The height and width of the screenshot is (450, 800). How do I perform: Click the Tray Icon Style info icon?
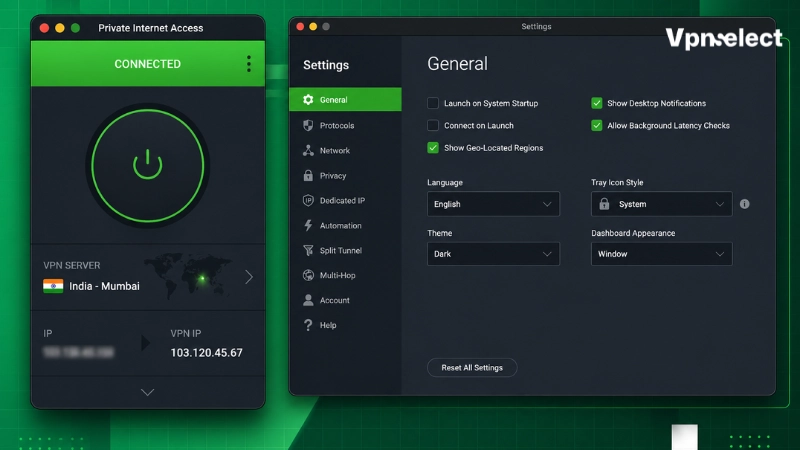(745, 204)
